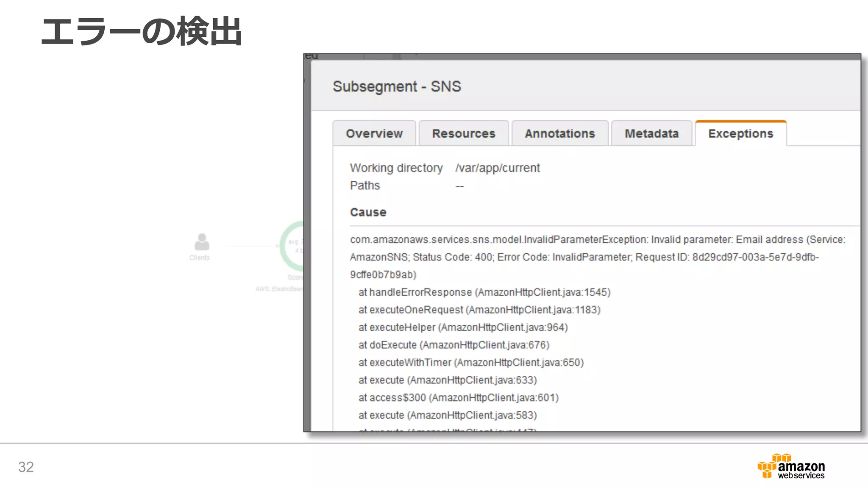Click the executeHelper stack trace line

(463, 327)
